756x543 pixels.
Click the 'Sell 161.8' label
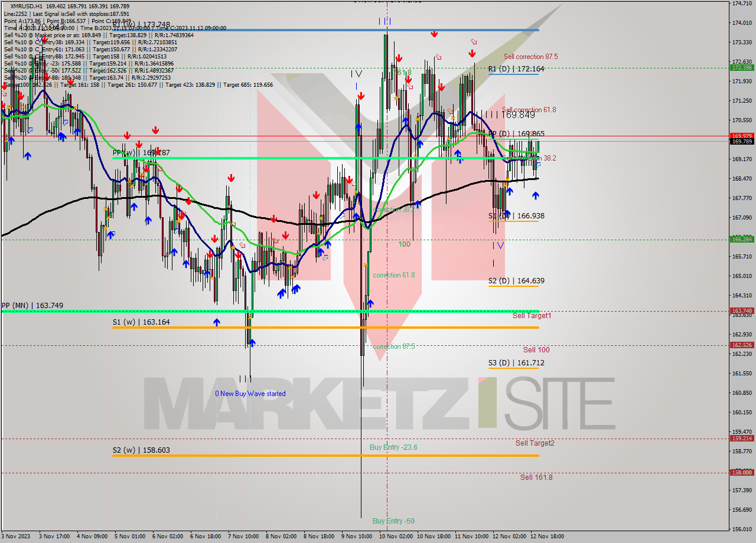tap(536, 477)
